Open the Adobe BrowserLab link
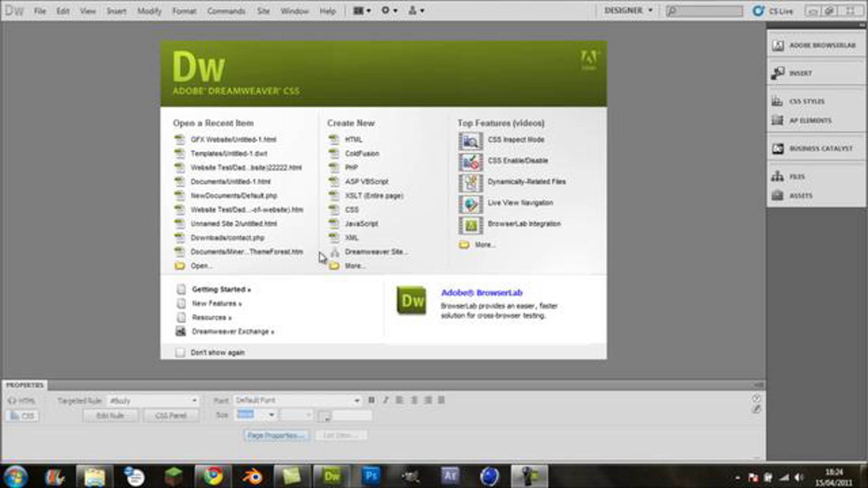This screenshot has width=868, height=488. [x=481, y=293]
